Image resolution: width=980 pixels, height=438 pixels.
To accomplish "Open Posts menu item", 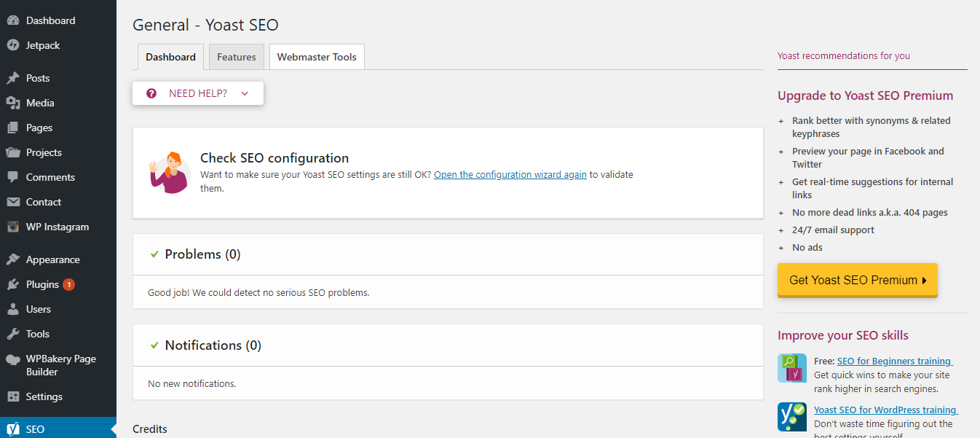I will tap(58, 78).
